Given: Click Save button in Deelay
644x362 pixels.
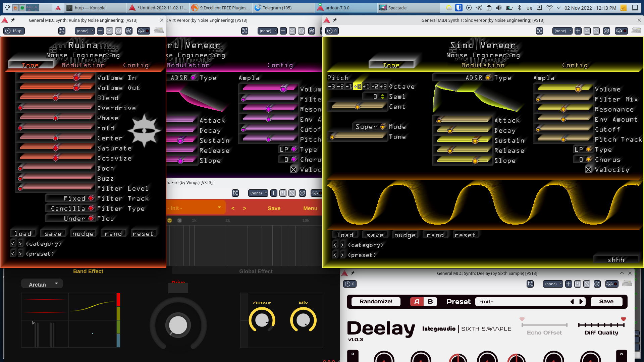Looking at the screenshot, I should click(606, 301).
